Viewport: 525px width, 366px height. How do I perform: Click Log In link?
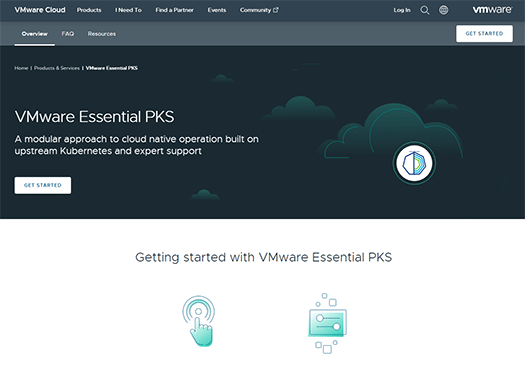pos(402,10)
